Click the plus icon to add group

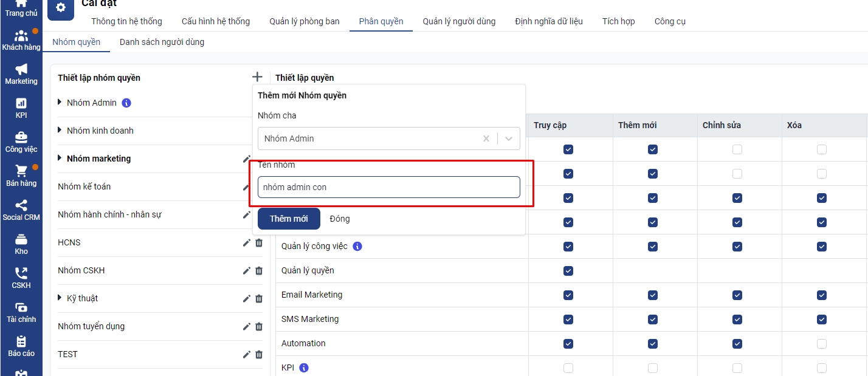[x=257, y=77]
